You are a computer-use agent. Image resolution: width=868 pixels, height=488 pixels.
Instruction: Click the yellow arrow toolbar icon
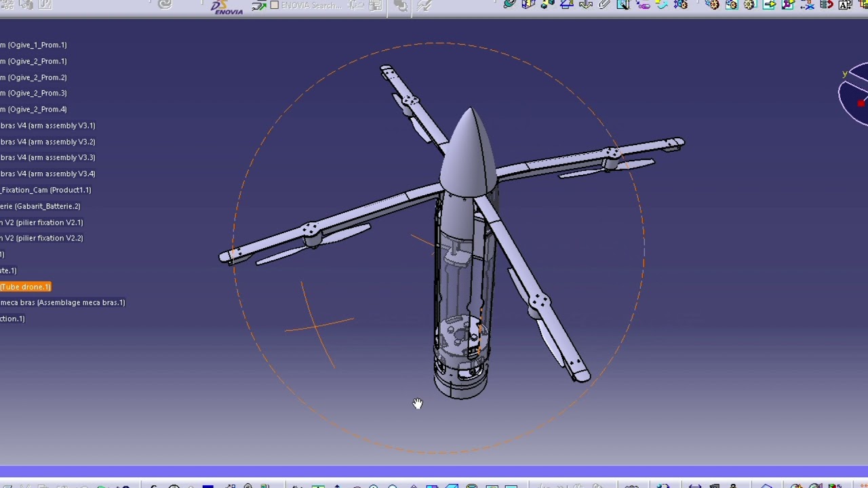769,5
